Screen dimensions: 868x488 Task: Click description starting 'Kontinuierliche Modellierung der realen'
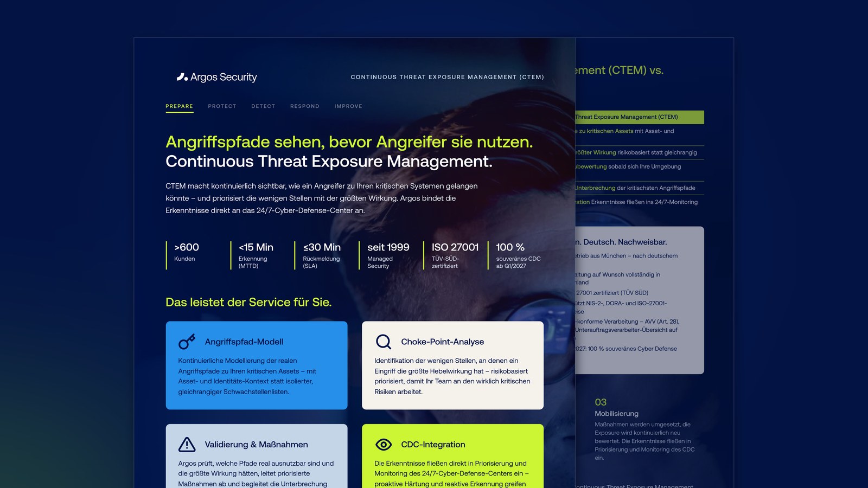[247, 376]
